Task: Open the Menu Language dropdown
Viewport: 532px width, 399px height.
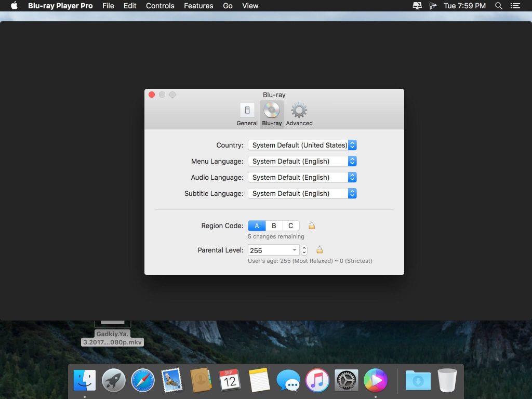Action: (302, 161)
